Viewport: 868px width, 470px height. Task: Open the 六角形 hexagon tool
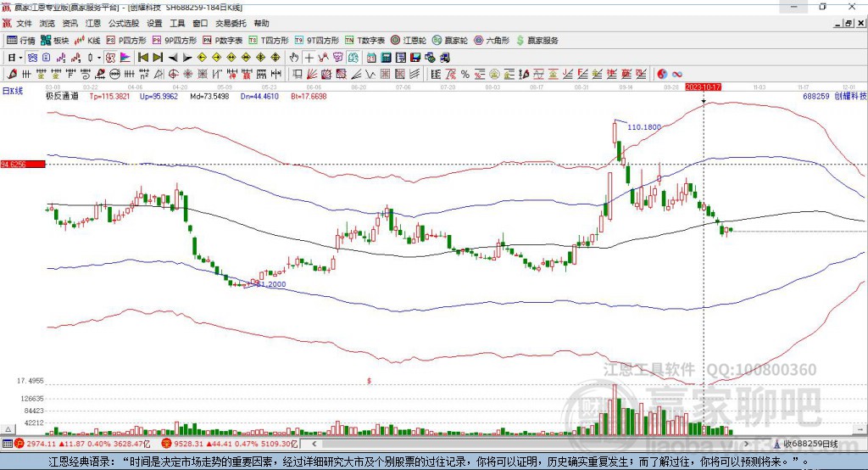click(x=492, y=41)
